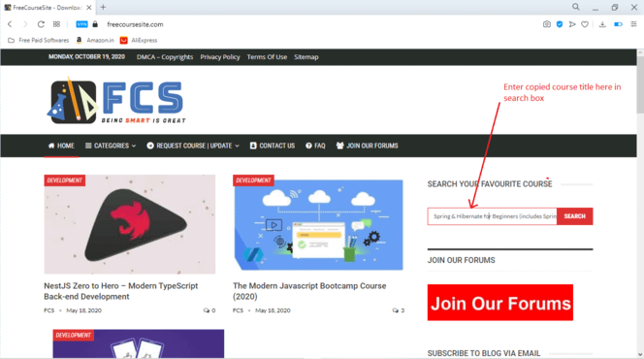Click the FCS site logo
Viewport: 644px width, 359px height.
click(116, 101)
